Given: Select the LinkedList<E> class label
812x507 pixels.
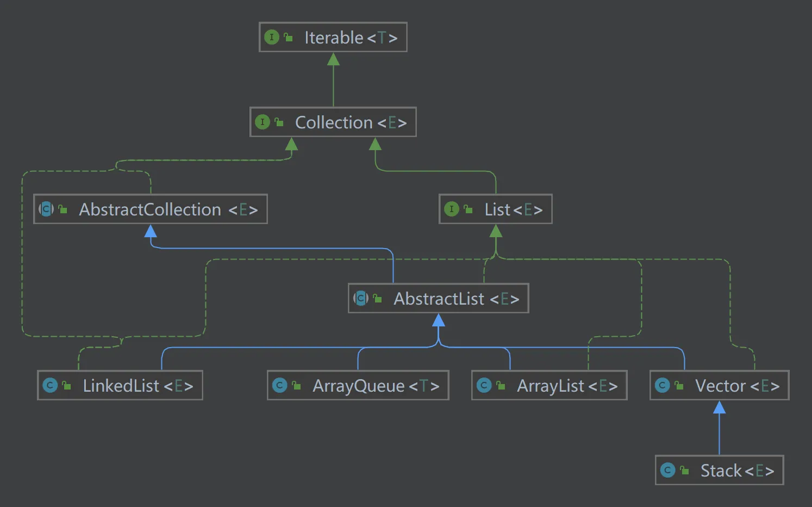Looking at the screenshot, I should tap(138, 386).
